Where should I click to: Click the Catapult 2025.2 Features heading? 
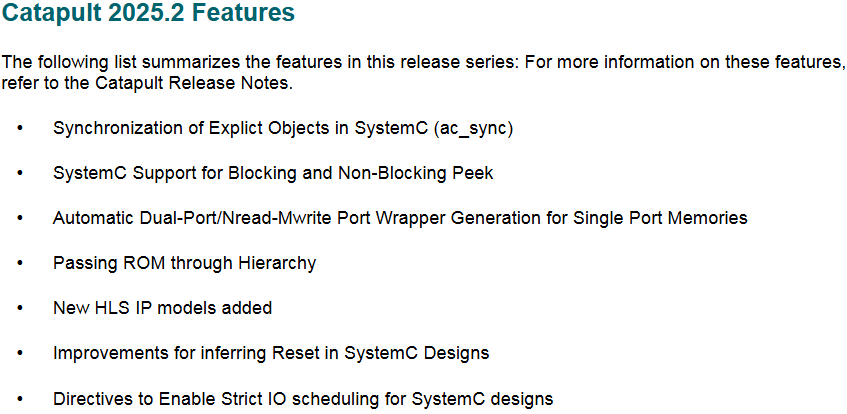coord(148,14)
